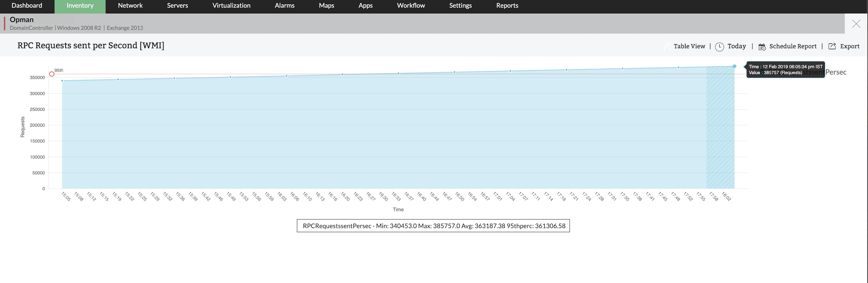The width and height of the screenshot is (868, 283).
Task: Click the 95th percentile marker circle on the chart
Action: (x=52, y=74)
